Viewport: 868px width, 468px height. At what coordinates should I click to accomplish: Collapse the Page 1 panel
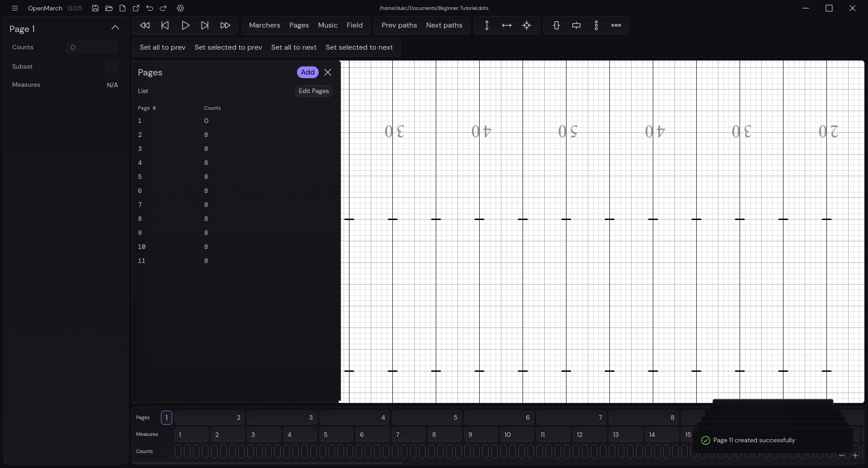(115, 28)
